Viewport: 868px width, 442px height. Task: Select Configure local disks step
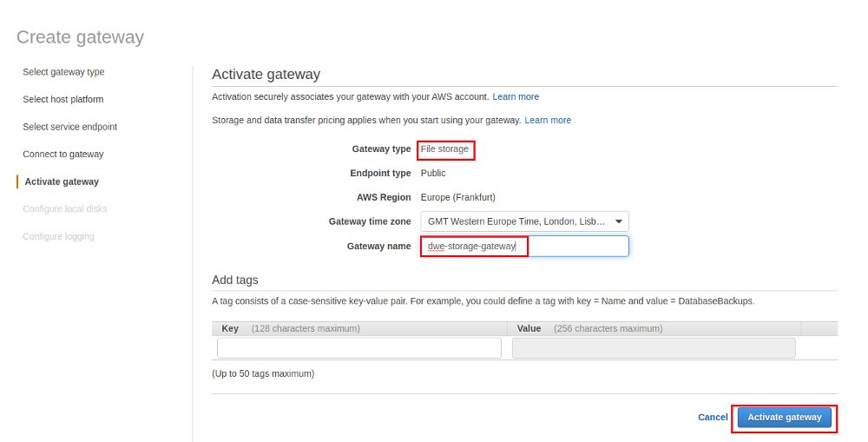tap(65, 208)
